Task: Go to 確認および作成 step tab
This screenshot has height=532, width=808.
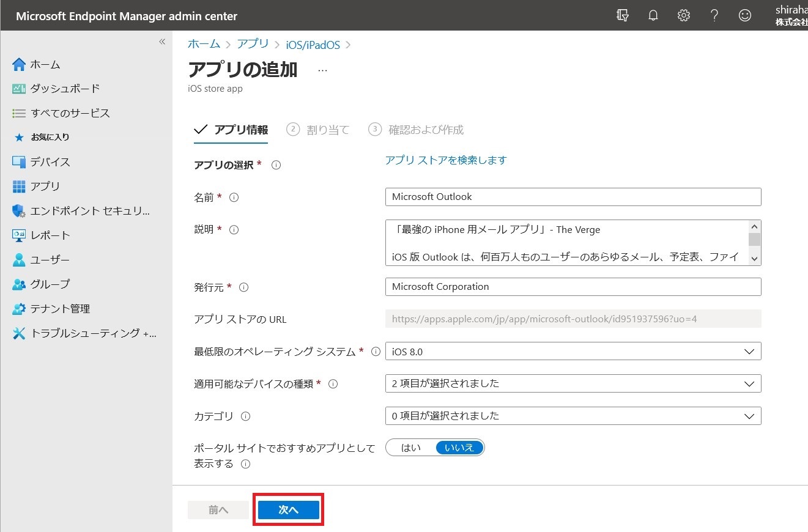Action: click(x=416, y=130)
